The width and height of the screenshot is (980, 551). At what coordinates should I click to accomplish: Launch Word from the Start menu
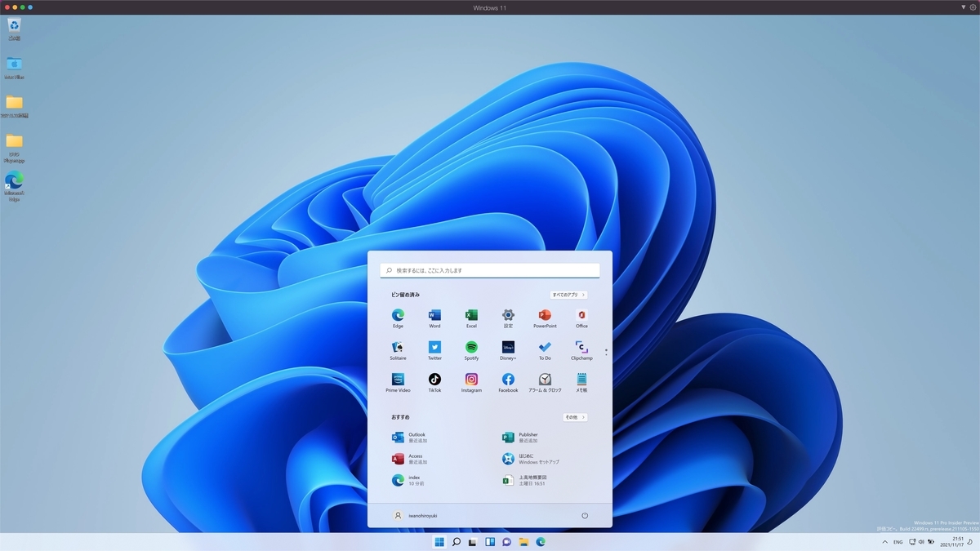coord(434,318)
